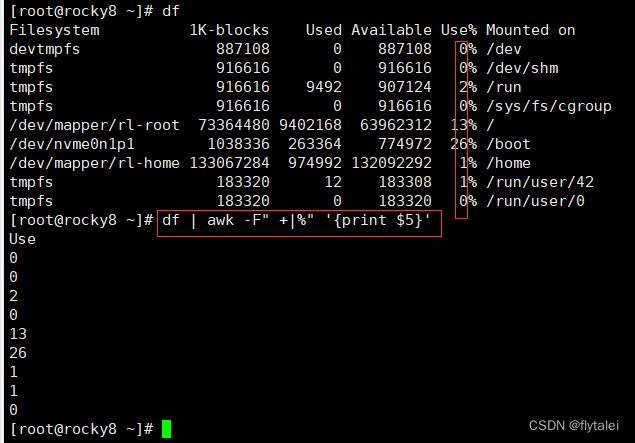Click the "/dev" mount point of devtmpfs
The width and height of the screenshot is (635, 443).
[503, 49]
